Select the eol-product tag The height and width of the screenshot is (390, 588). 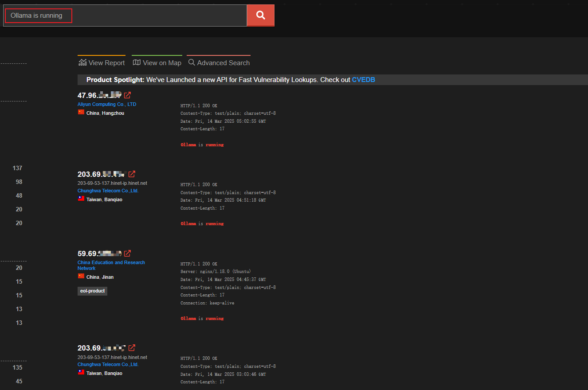92,291
